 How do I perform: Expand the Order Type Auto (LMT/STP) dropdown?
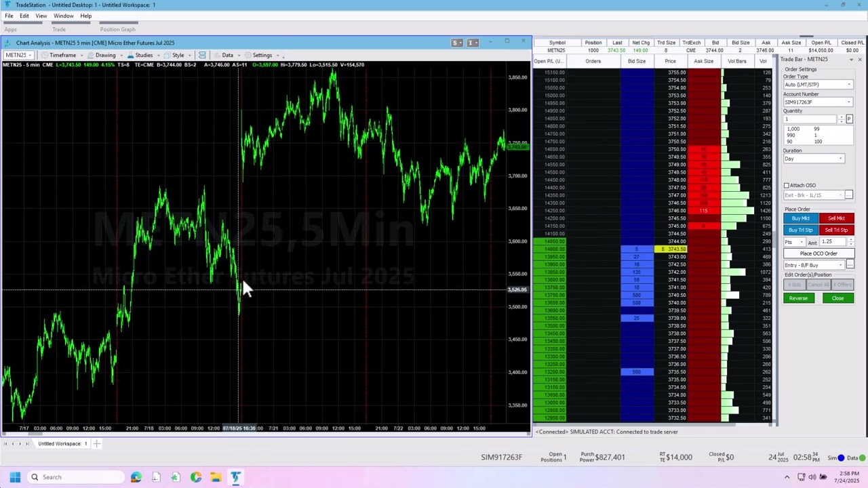coord(848,85)
